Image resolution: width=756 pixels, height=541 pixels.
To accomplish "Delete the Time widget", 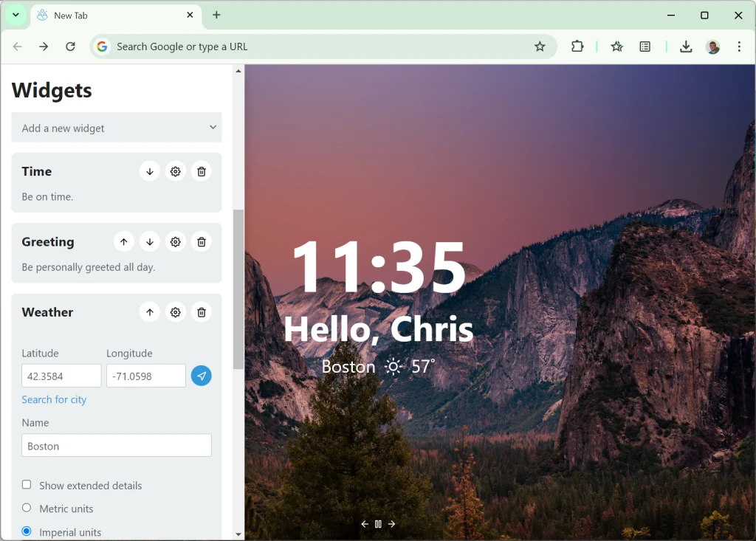I will 201,171.
